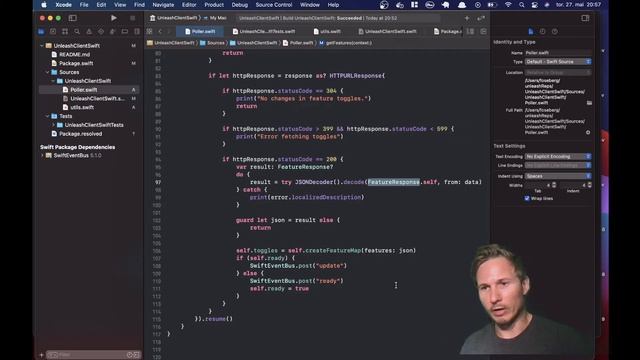Show the File inspector

[x=531, y=31]
